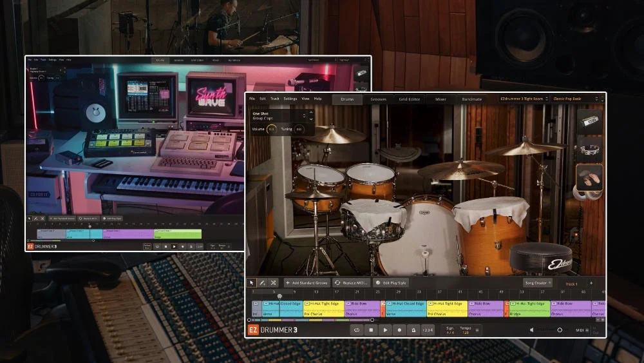This screenshot has width=644, height=363.
Task: Click Add Standard Groove in front window
Action: [x=307, y=283]
